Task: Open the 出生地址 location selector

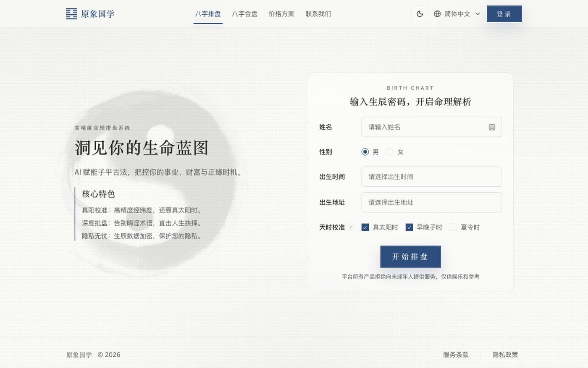Action: coord(431,202)
